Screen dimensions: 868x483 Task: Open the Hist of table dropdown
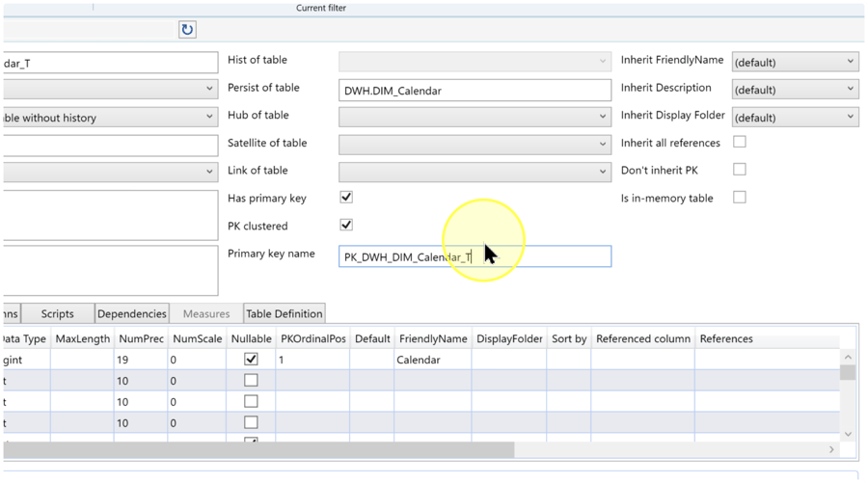(x=475, y=62)
